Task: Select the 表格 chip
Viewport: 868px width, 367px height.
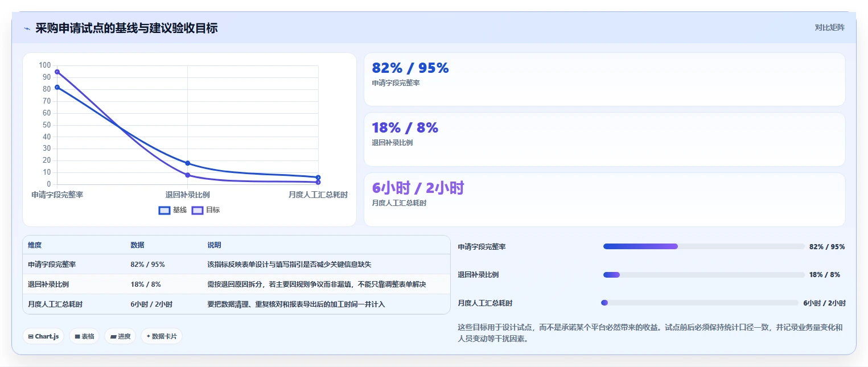Action: [x=84, y=336]
